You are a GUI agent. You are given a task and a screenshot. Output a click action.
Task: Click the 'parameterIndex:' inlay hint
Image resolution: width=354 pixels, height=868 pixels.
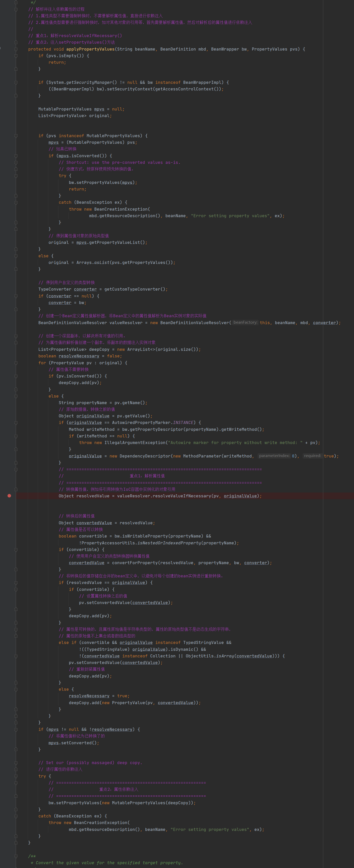click(x=274, y=456)
